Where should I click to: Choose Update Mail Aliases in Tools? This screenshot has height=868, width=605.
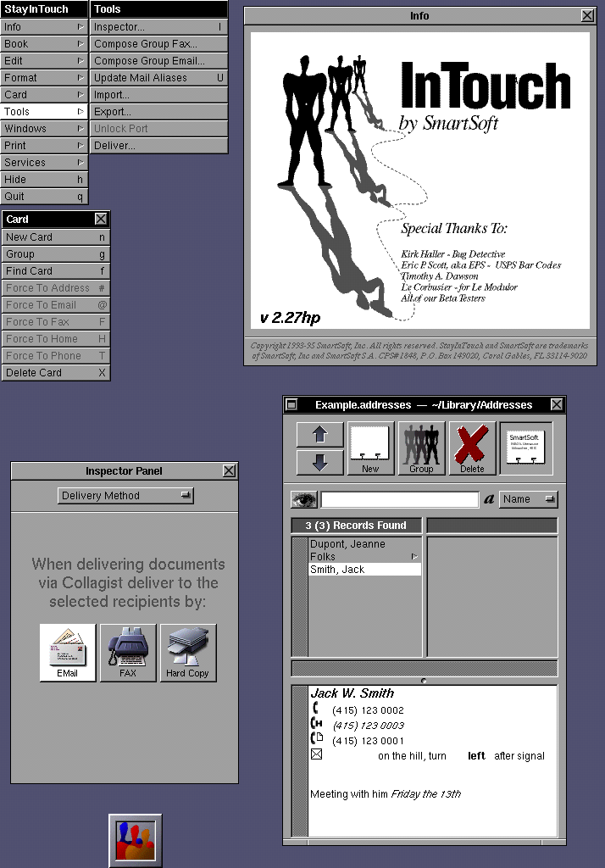(158, 77)
